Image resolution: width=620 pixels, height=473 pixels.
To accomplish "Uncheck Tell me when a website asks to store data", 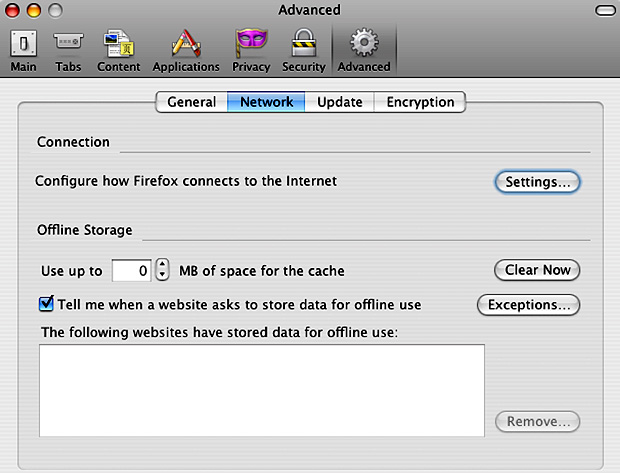I will click(x=46, y=304).
